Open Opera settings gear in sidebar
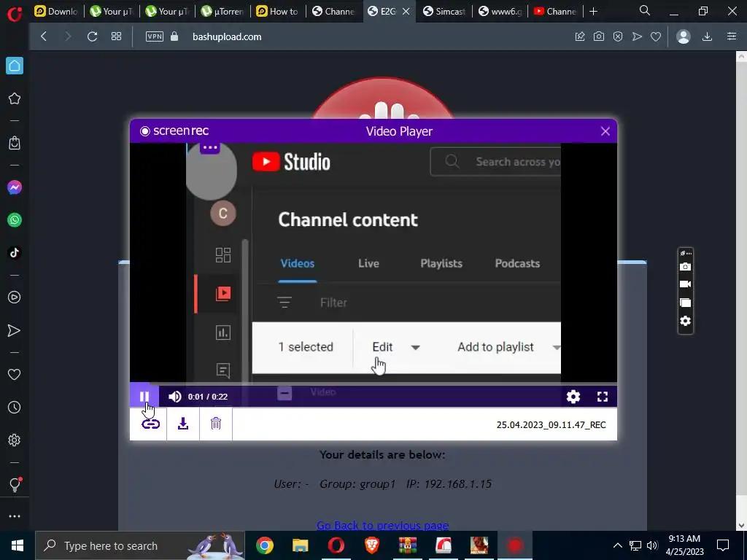The image size is (747, 560). [x=15, y=440]
